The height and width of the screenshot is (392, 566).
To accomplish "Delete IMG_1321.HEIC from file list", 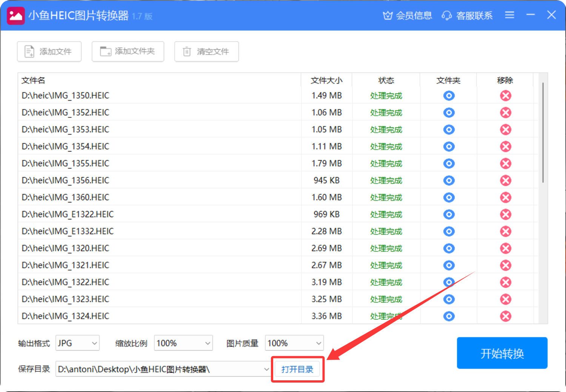I will [x=506, y=265].
